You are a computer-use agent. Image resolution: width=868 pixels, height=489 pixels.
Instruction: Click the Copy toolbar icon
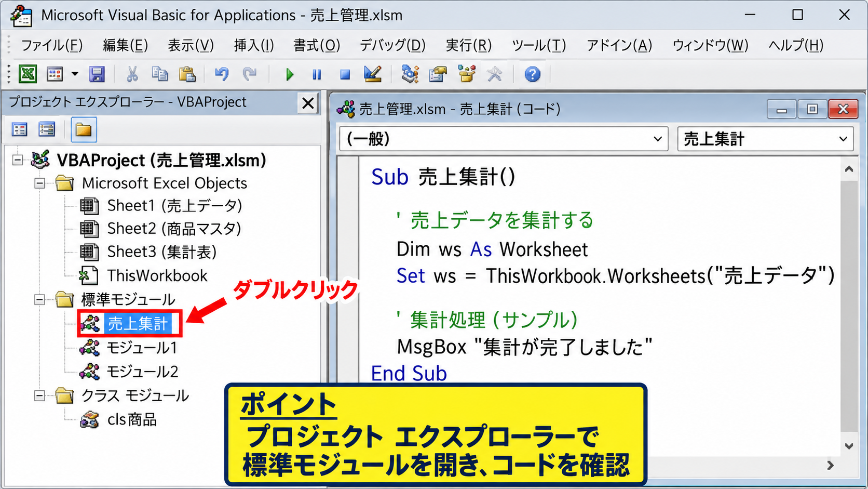pos(159,74)
